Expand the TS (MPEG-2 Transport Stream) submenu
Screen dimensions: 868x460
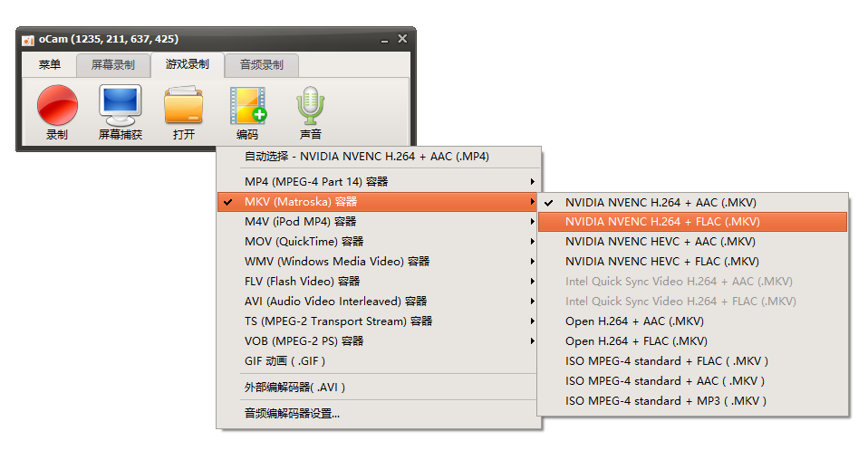coord(379,321)
